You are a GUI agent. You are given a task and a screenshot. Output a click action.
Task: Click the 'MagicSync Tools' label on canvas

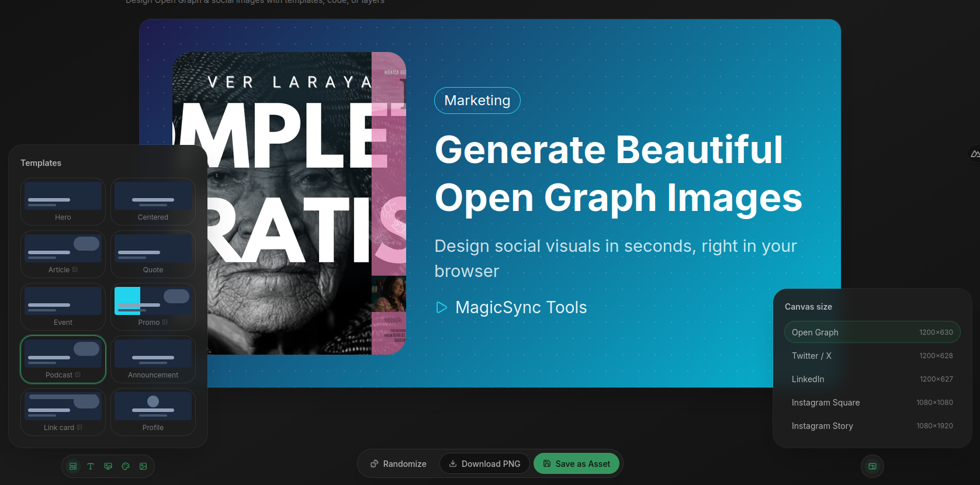(521, 307)
